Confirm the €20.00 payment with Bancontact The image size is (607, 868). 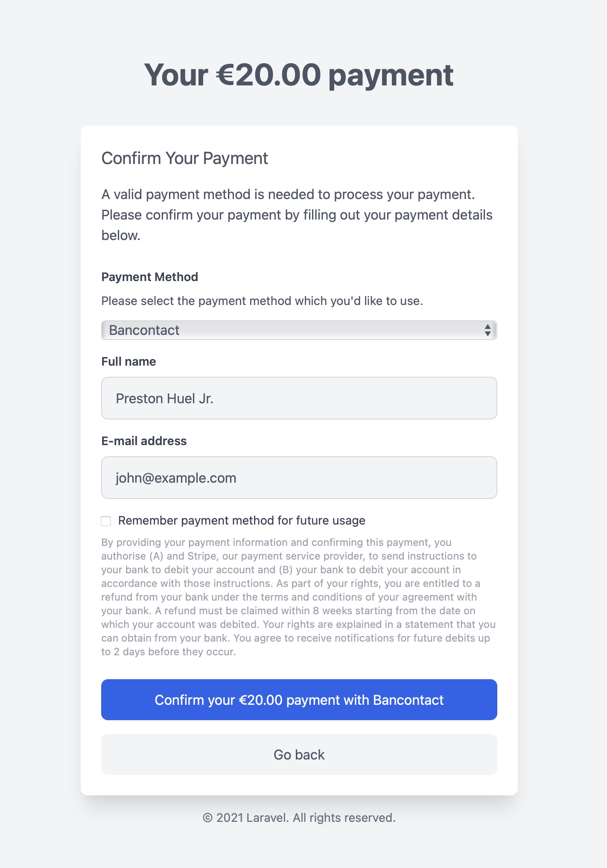tap(299, 700)
